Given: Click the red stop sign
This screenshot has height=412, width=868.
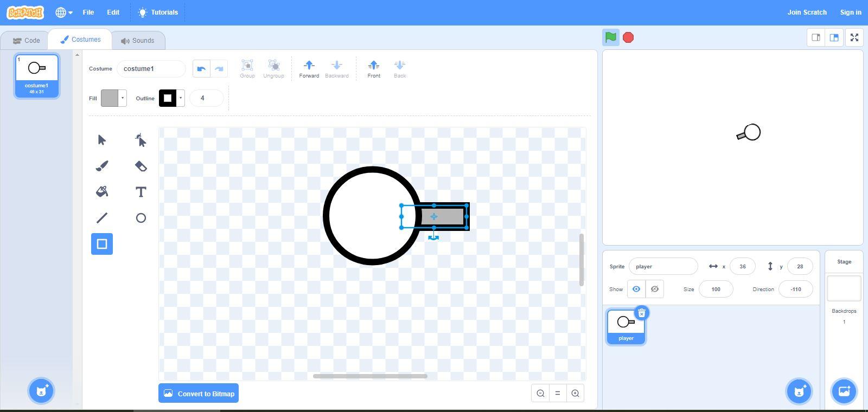Looking at the screenshot, I should pyautogui.click(x=628, y=37).
